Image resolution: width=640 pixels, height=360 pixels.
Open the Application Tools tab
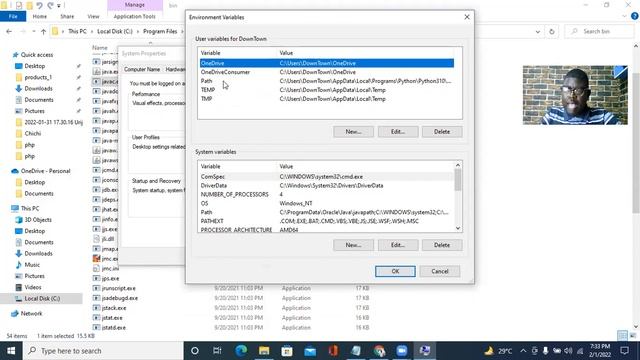pyautogui.click(x=135, y=16)
